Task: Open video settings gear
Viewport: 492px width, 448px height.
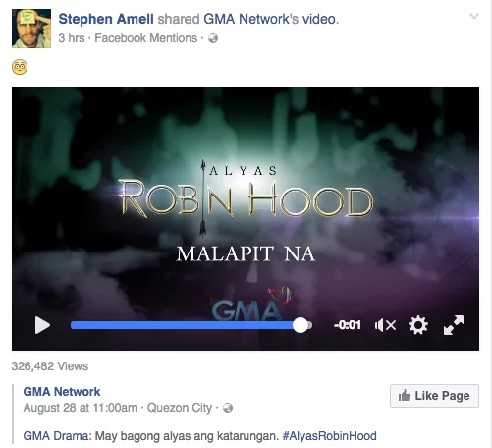Action: coord(418,325)
